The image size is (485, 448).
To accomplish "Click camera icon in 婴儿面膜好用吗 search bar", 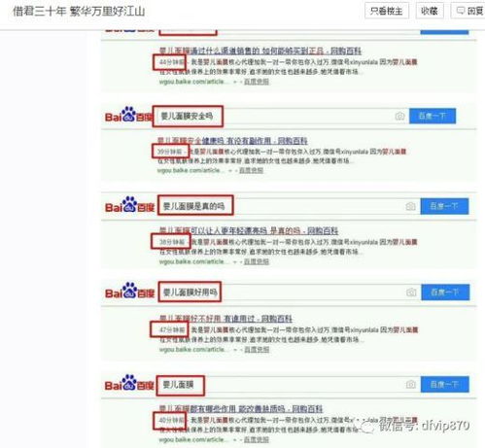I will pos(411,293).
